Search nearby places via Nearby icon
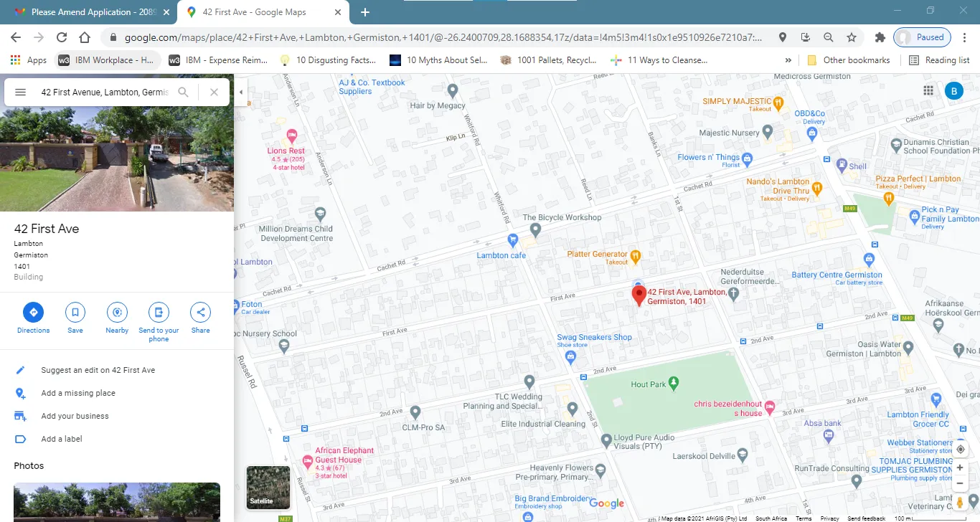 pos(117,313)
